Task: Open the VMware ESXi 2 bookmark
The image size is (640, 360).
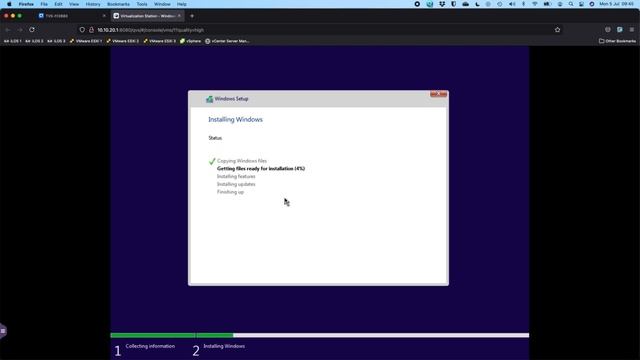Action: [x=122, y=41]
